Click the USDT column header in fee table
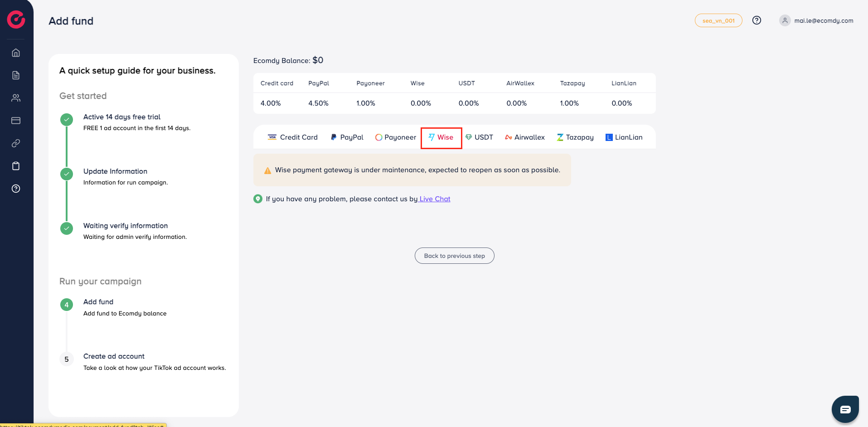 tap(466, 83)
